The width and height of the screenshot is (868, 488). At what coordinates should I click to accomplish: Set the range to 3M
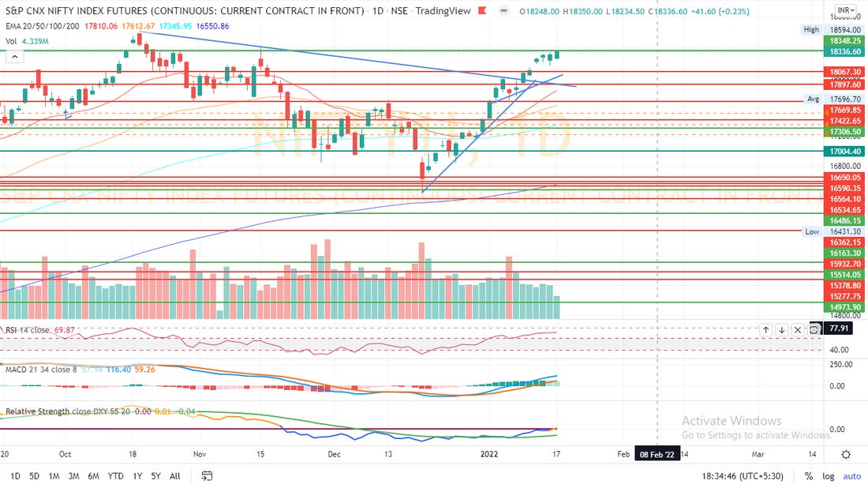[73, 476]
